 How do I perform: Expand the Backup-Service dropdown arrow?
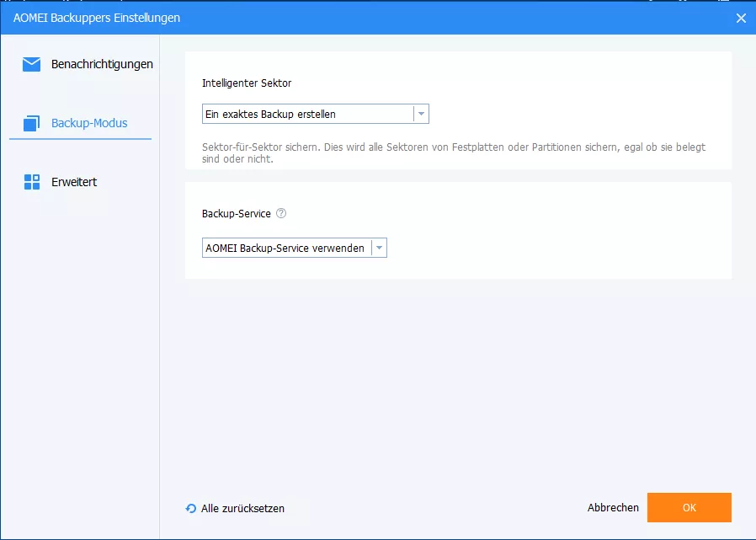380,248
